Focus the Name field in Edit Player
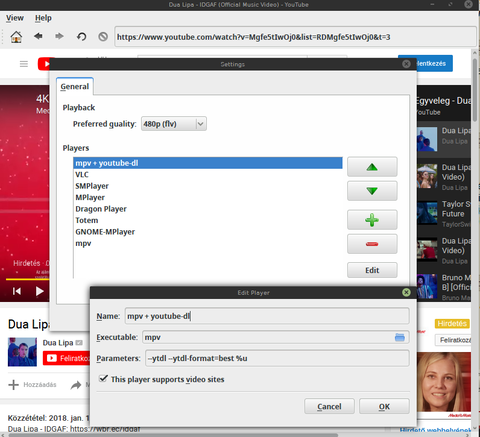 (x=267, y=316)
